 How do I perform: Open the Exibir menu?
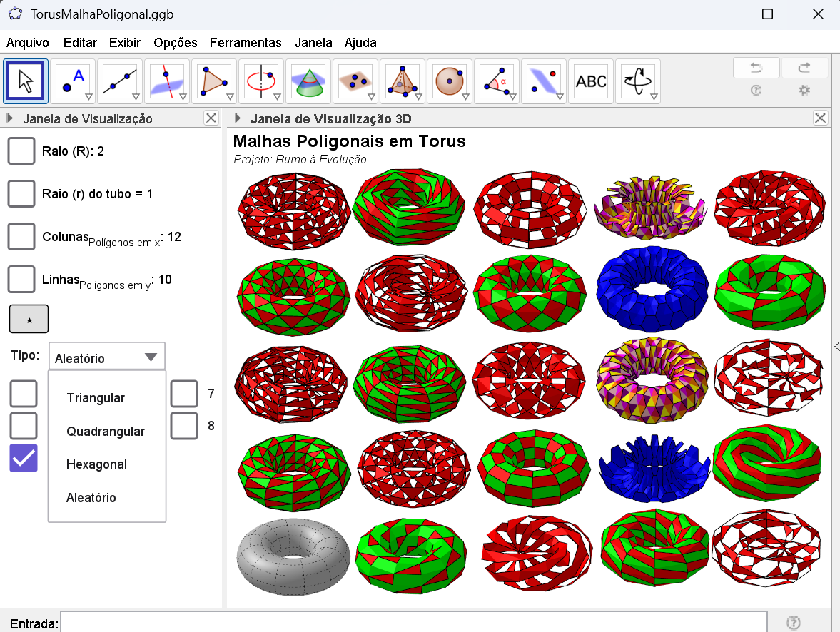(125, 43)
